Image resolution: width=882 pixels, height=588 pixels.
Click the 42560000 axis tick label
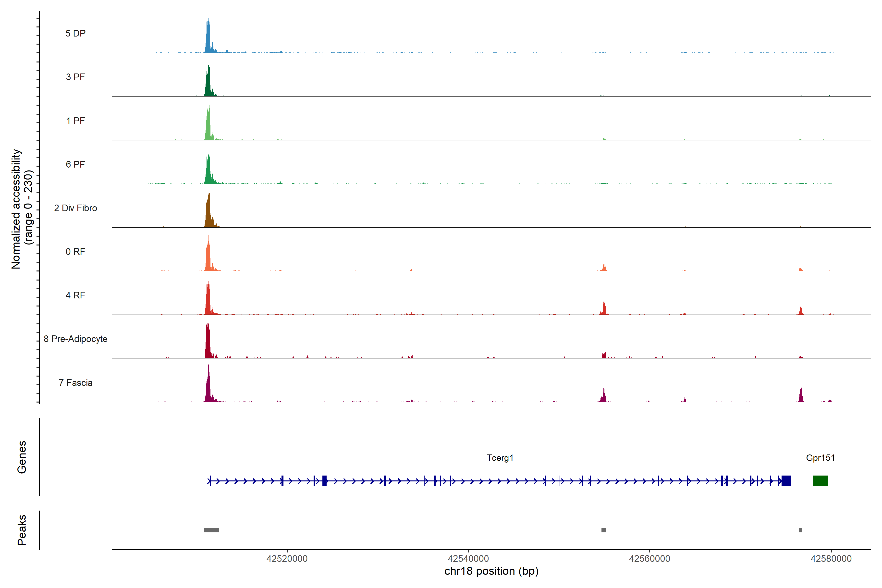tap(649, 558)
